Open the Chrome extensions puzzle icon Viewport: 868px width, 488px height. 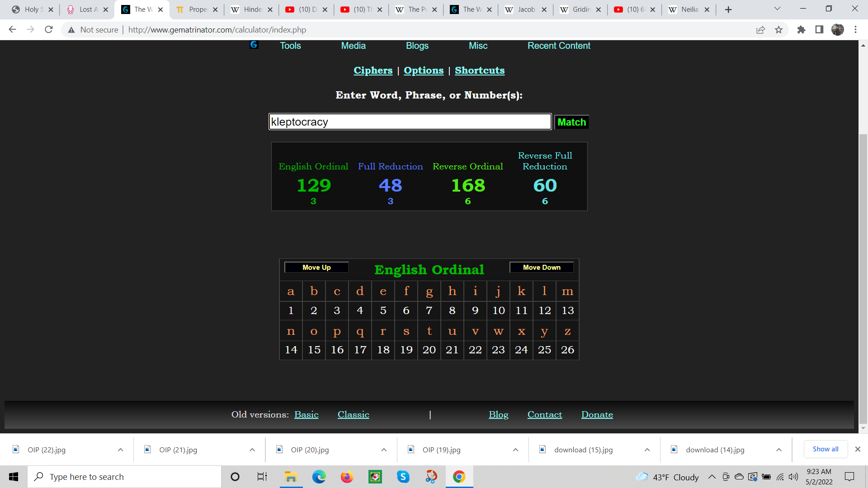(801, 30)
